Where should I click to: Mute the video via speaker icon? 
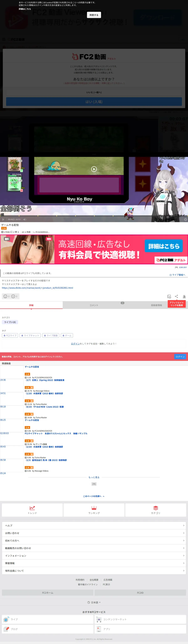coord(25,219)
